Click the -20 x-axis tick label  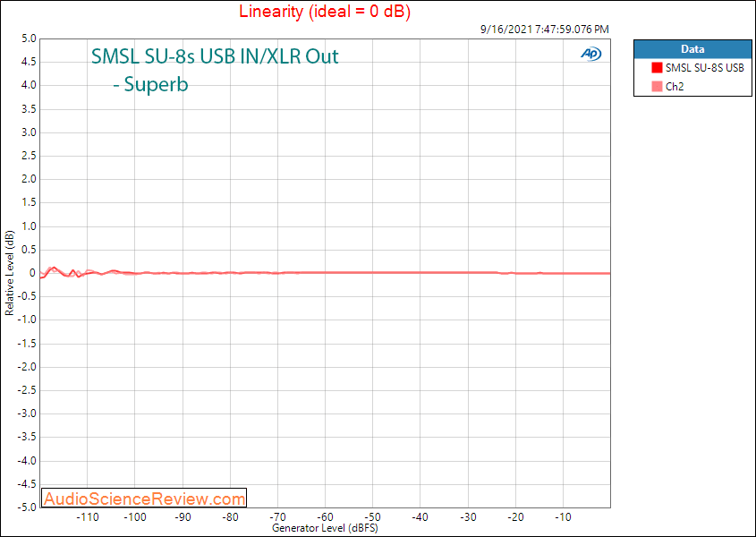(515, 517)
